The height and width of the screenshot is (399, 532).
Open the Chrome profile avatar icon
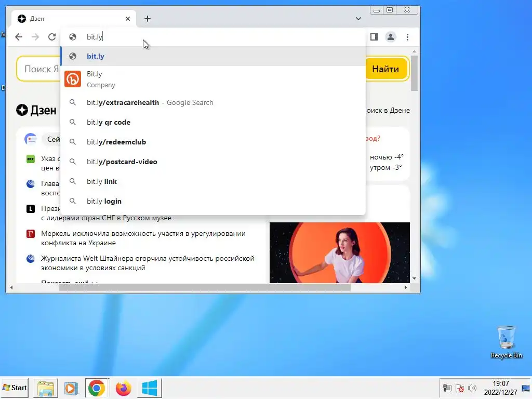point(391,37)
